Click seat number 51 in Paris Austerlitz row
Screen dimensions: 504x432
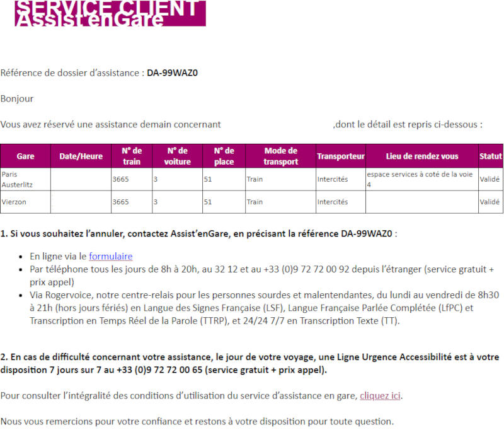pyautogui.click(x=208, y=179)
